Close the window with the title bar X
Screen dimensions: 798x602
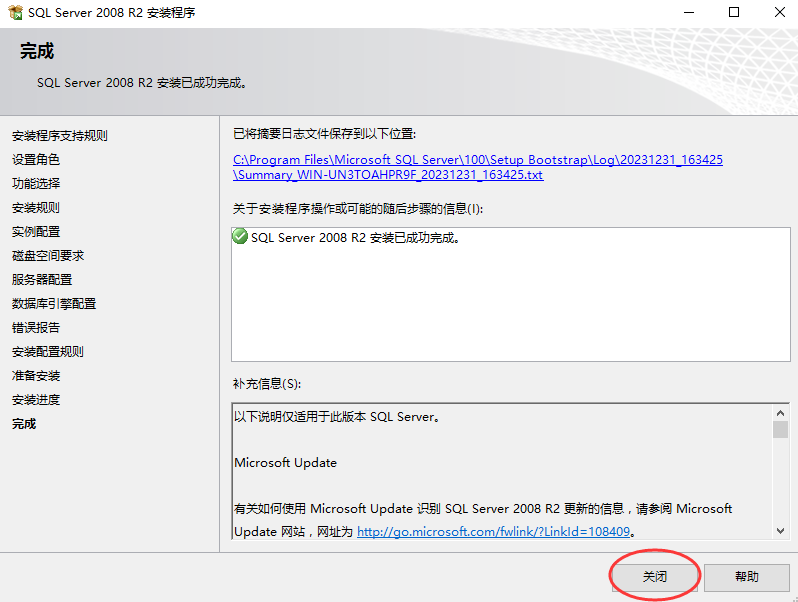pyautogui.click(x=780, y=12)
